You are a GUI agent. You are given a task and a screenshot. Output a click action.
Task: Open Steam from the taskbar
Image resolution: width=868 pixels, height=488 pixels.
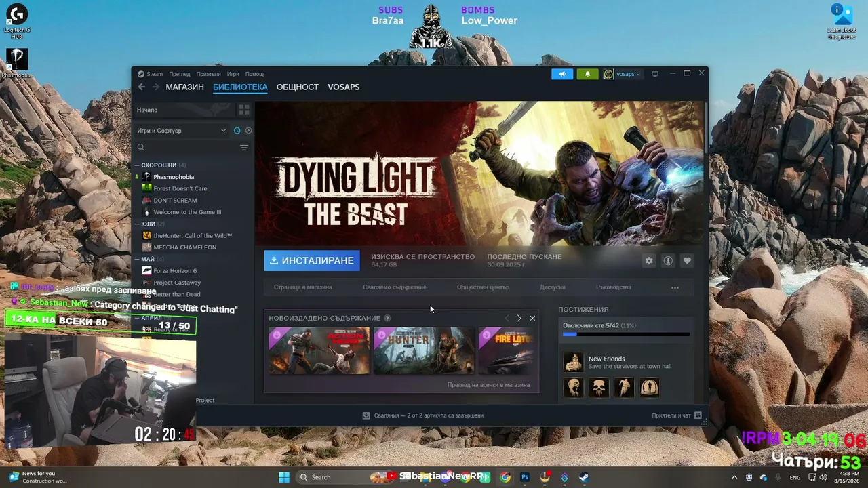584,477
